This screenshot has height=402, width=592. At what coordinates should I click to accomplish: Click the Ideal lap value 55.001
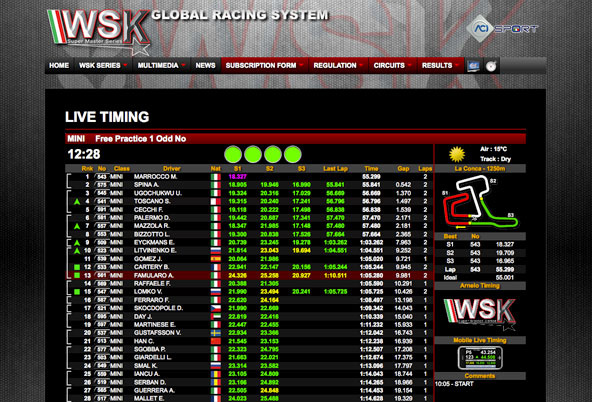click(504, 278)
